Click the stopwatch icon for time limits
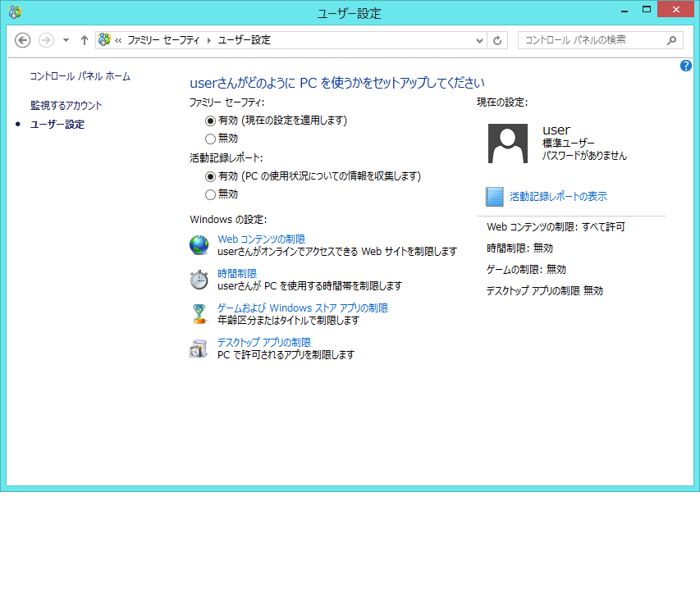The image size is (700, 597). (x=199, y=280)
